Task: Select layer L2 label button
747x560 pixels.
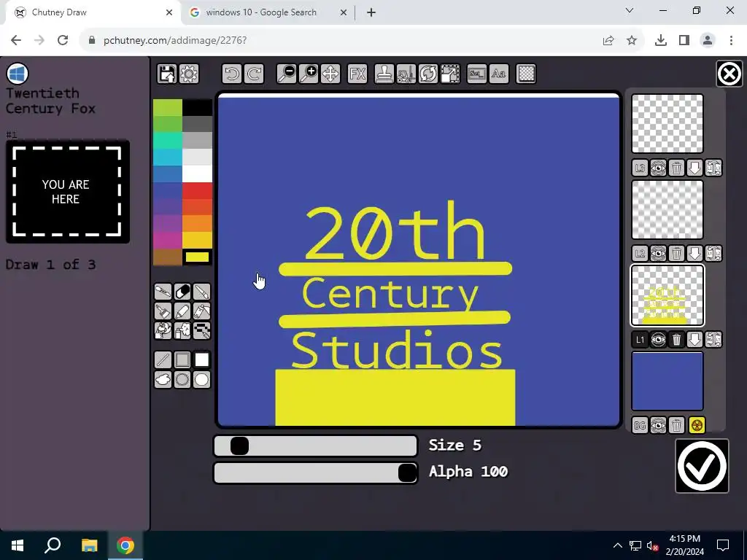Action: pyautogui.click(x=640, y=253)
